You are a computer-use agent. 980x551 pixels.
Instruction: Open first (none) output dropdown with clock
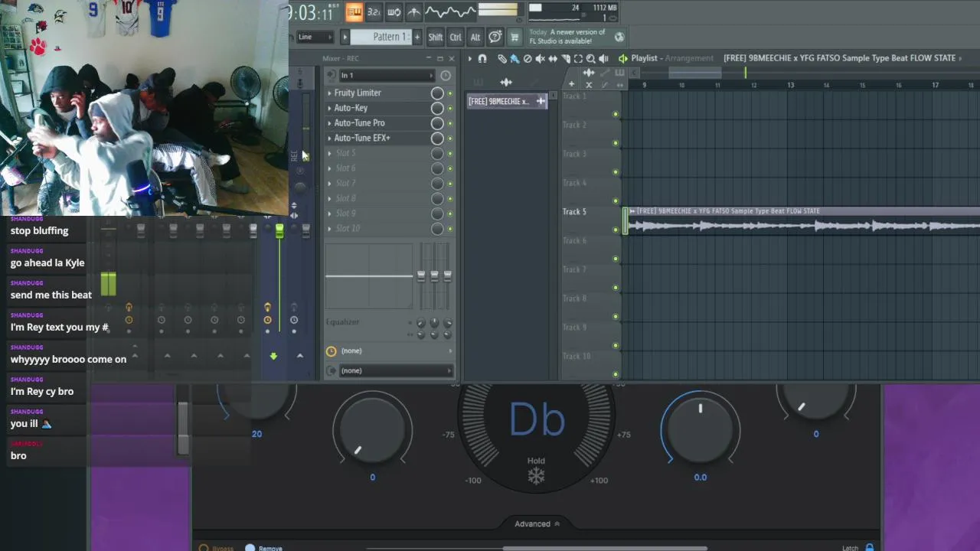click(396, 350)
